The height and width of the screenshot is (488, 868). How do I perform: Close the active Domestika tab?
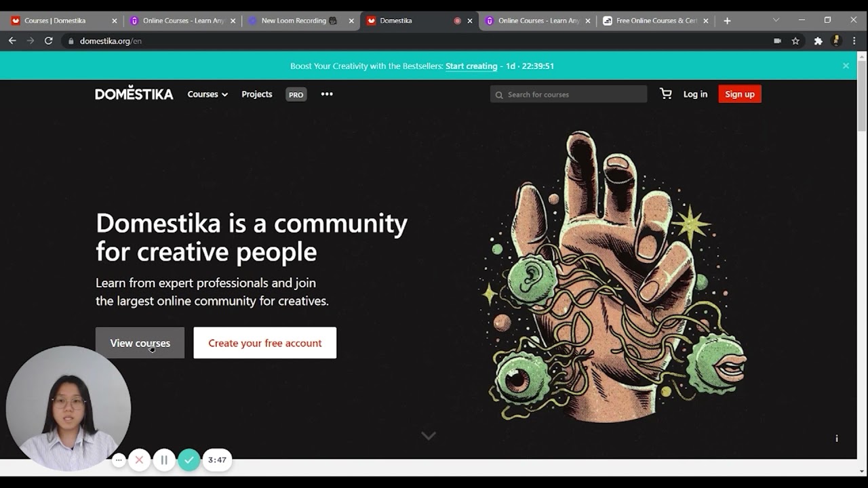pos(469,21)
